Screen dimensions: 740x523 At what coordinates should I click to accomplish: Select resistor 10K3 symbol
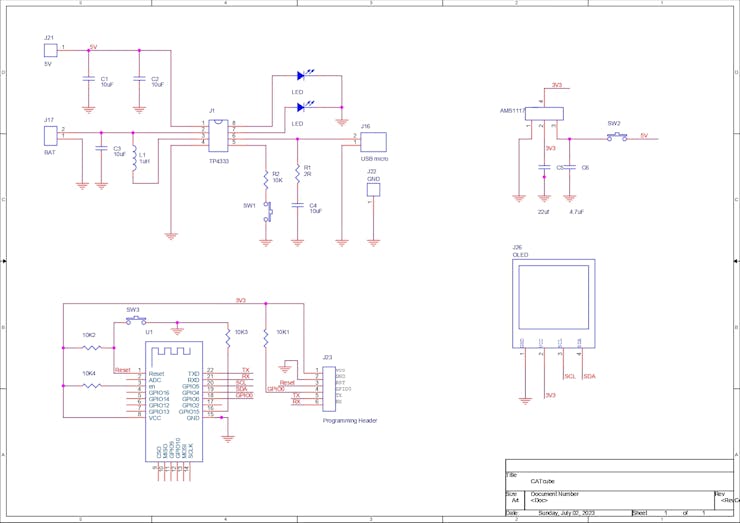point(228,338)
